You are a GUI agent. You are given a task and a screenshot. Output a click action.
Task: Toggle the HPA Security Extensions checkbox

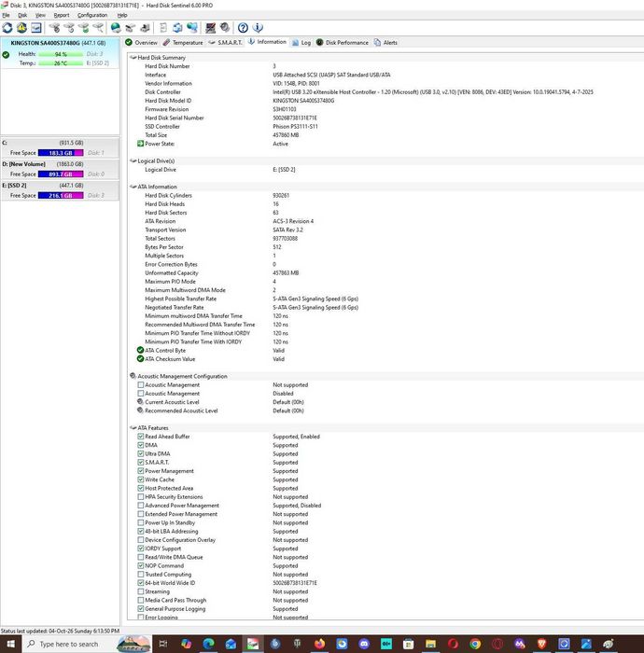click(141, 497)
